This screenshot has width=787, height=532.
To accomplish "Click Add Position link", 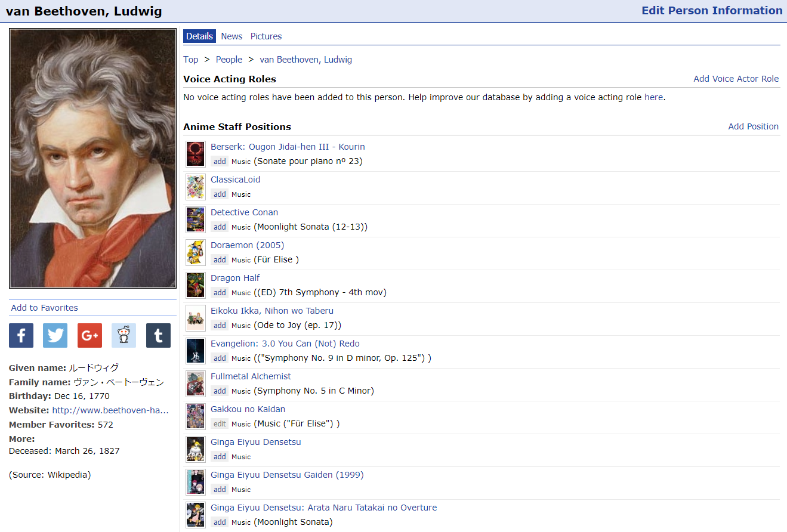I will pyautogui.click(x=754, y=126).
